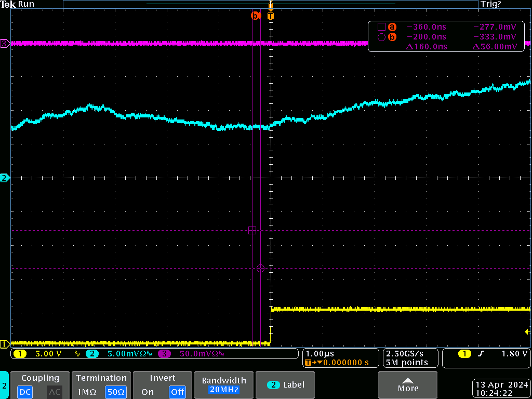Click the square cursor a crosshair

point(252,230)
